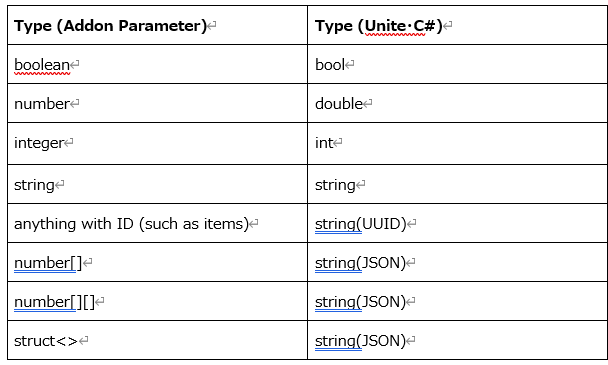The image size is (608, 365).
Task: Click the 'Type (Unite·C#)' header cell
Action: [457, 25]
